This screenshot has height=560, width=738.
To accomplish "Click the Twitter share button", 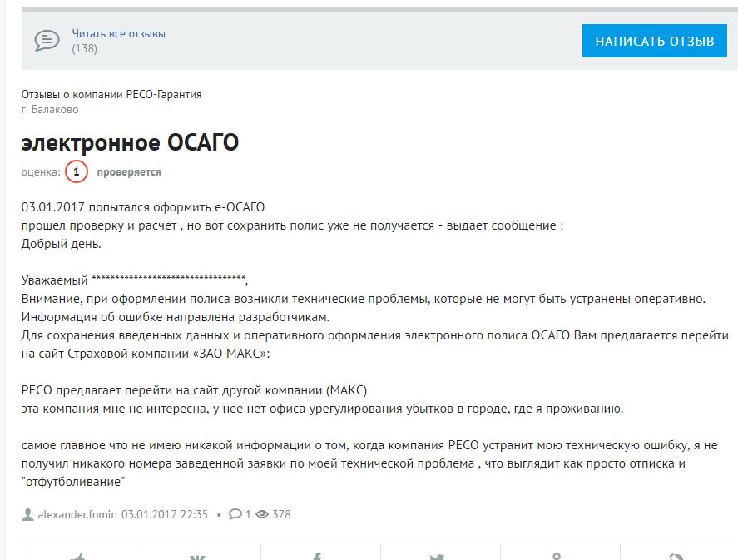I will point(440,553).
